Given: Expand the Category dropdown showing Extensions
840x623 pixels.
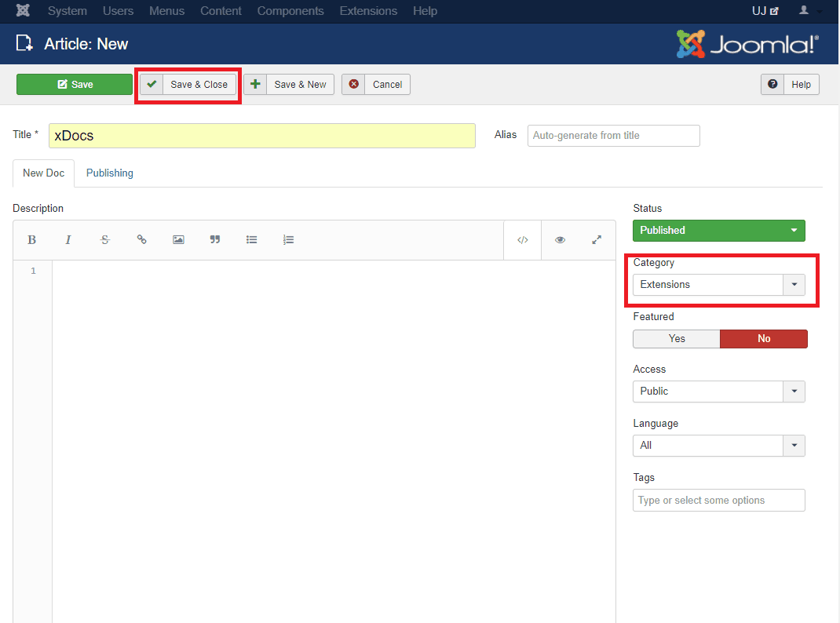Looking at the screenshot, I should pos(718,285).
